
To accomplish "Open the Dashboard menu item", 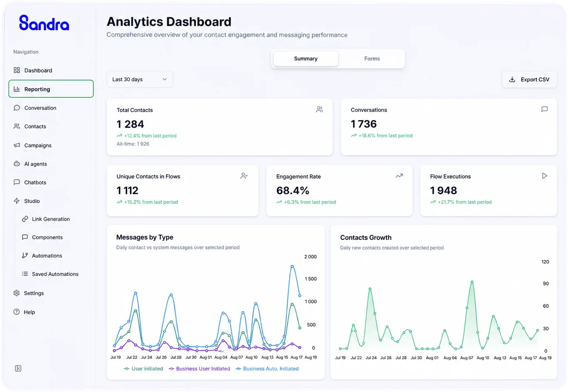I will click(51, 70).
